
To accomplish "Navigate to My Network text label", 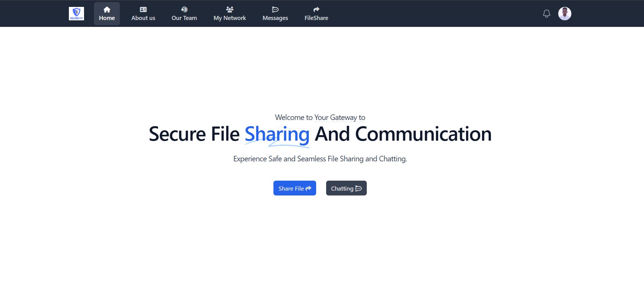I will (x=230, y=18).
